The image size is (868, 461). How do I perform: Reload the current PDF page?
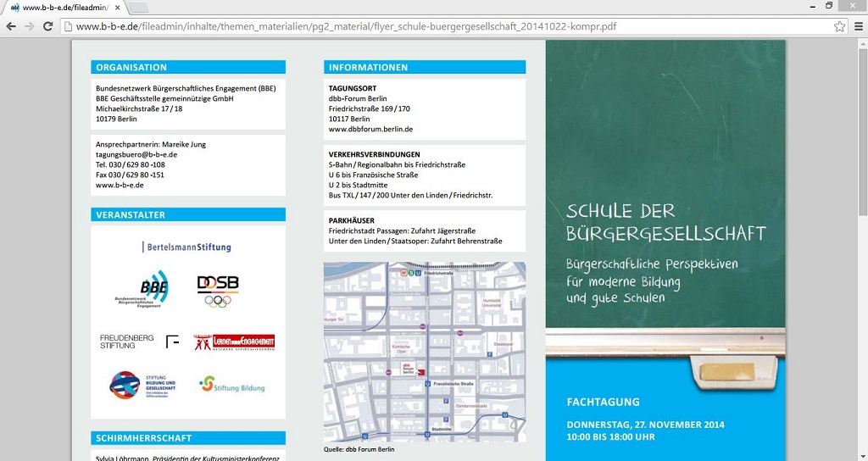coord(49,26)
